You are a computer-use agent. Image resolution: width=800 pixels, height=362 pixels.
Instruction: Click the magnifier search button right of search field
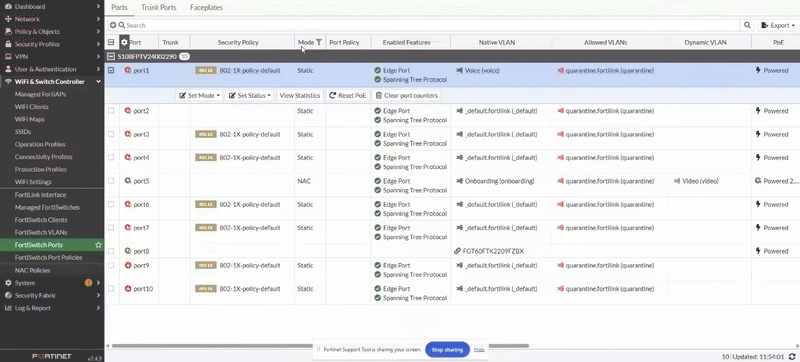click(x=747, y=25)
